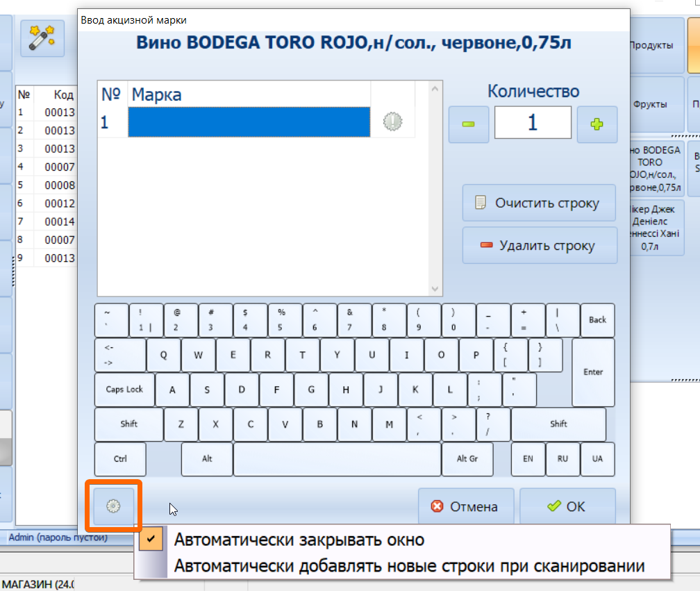Viewport: 700px width, 591px height.
Task: Switch keyboard layout to EN
Action: (x=528, y=459)
